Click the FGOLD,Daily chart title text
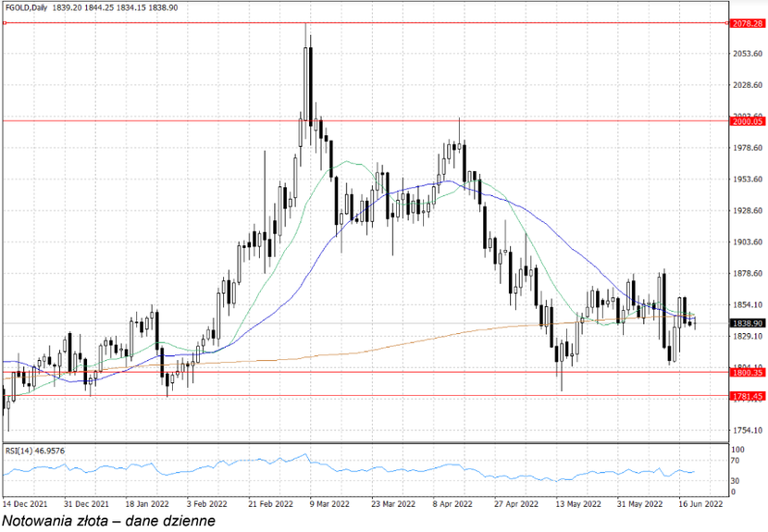The height and width of the screenshot is (532, 768). click(27, 7)
